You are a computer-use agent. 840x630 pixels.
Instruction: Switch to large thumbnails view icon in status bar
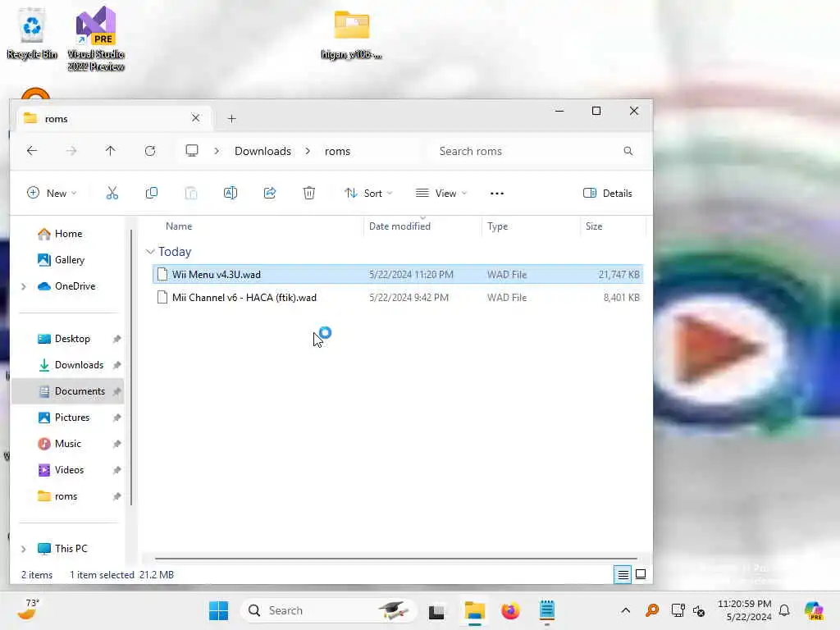(641, 575)
